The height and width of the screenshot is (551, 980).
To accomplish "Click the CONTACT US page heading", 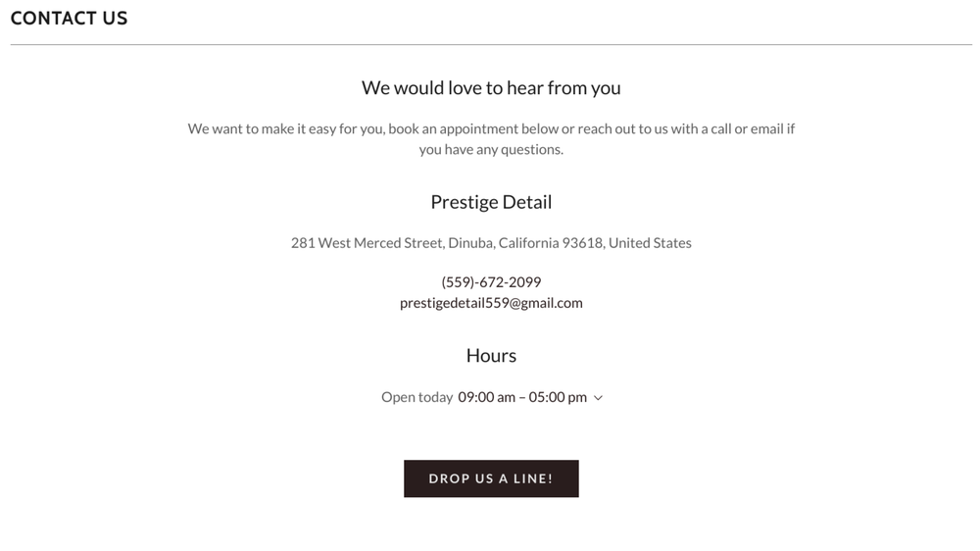I will click(69, 19).
